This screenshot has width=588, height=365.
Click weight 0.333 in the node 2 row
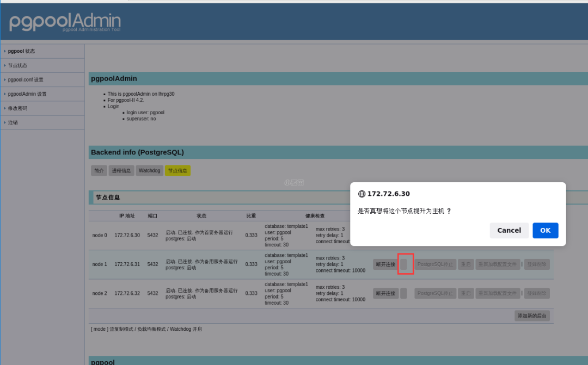coord(251,293)
